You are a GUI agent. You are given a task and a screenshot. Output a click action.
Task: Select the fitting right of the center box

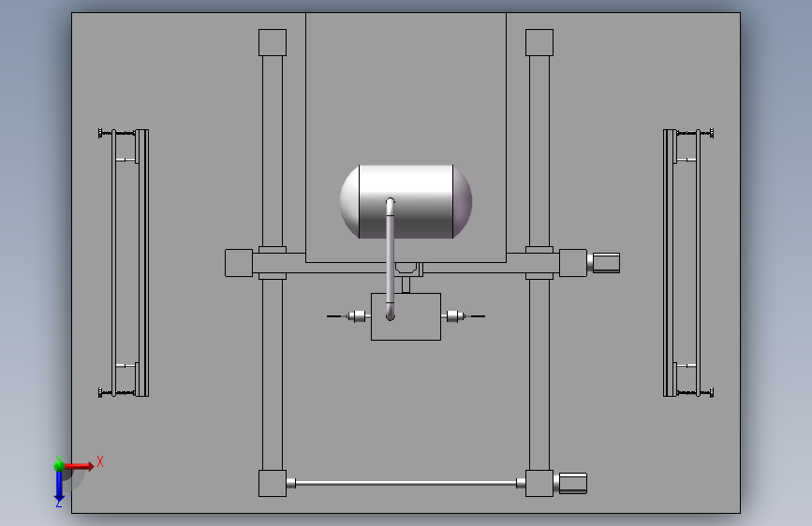[x=463, y=315]
